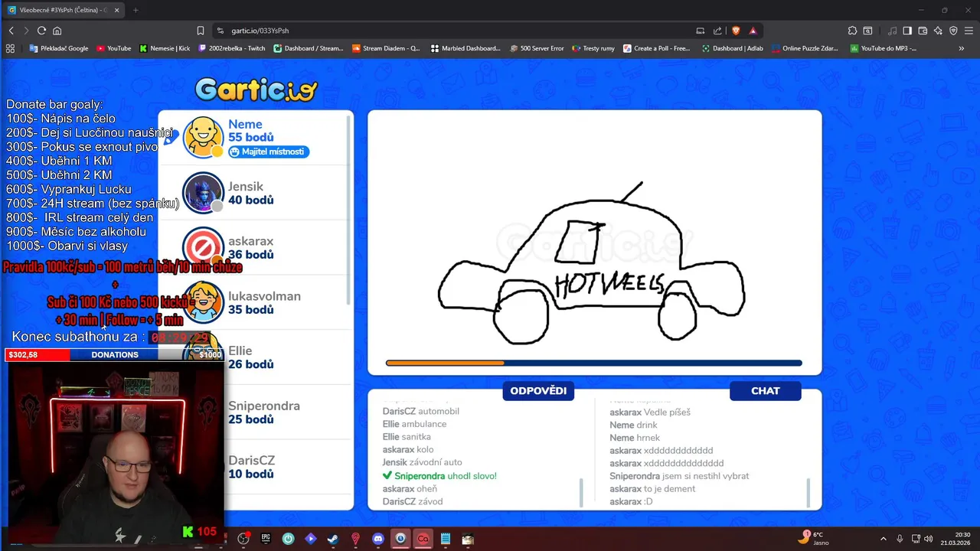Image resolution: width=980 pixels, height=551 pixels.
Task: Click 'Sniperondra uhodl slovo!' message
Action: coord(439,476)
